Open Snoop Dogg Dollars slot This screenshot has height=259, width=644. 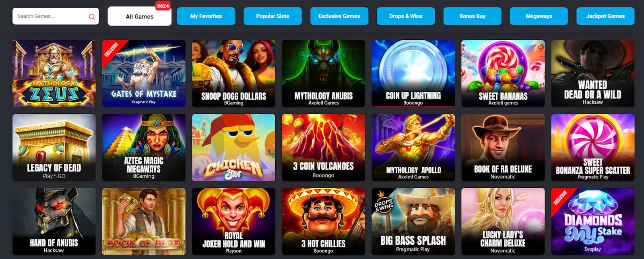tap(233, 74)
